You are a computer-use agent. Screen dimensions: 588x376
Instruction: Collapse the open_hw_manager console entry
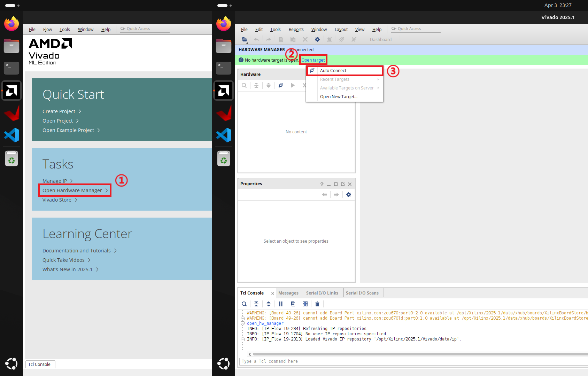pyautogui.click(x=243, y=323)
